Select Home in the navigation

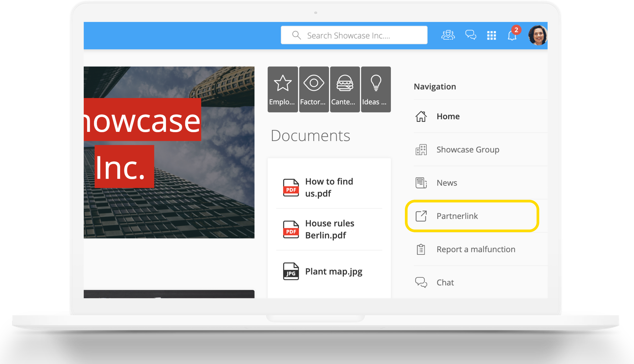481,116
